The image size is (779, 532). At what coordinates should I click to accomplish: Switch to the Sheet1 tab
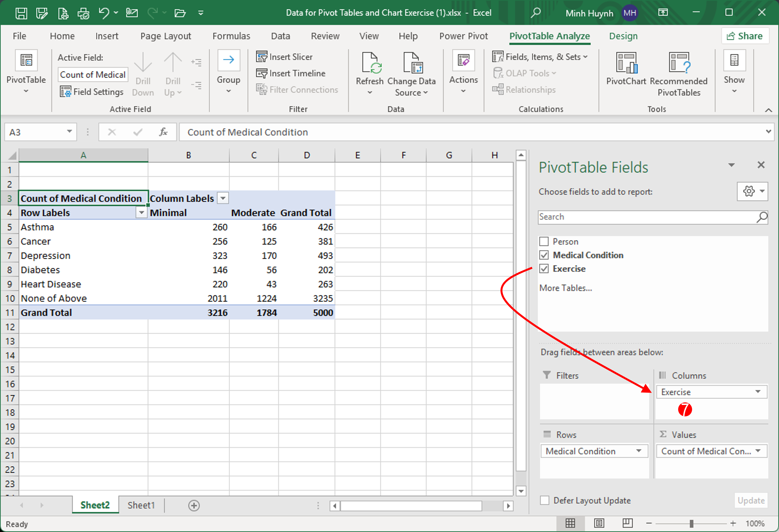pyautogui.click(x=141, y=505)
